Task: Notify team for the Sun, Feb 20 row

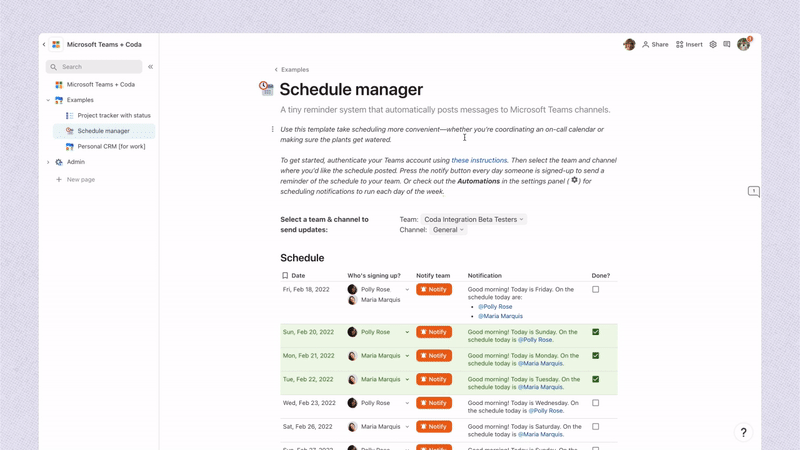Action: tap(434, 332)
